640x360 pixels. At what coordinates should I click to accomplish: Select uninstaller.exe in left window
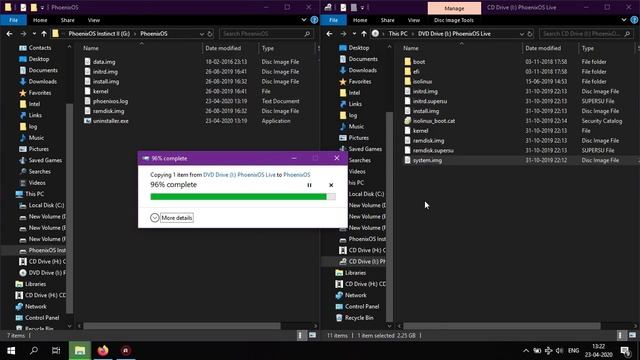coord(111,121)
